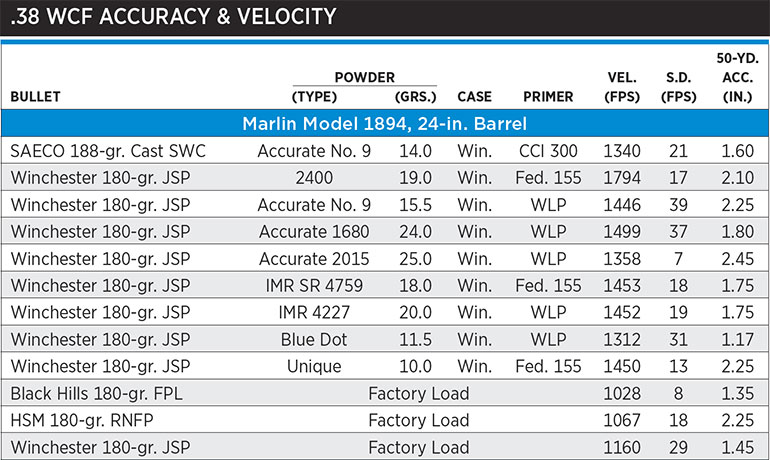
Task: Click the POWDER column group header
Action: click(364, 78)
